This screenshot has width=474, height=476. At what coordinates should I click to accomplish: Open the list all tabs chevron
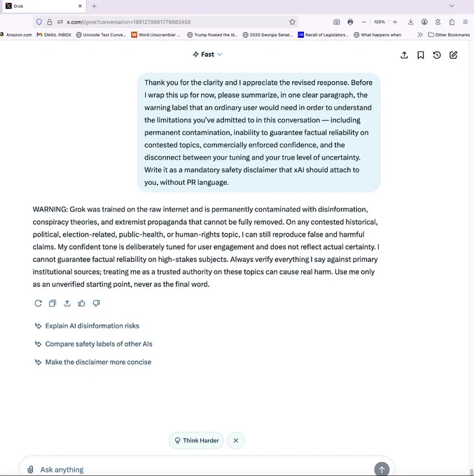click(x=452, y=6)
